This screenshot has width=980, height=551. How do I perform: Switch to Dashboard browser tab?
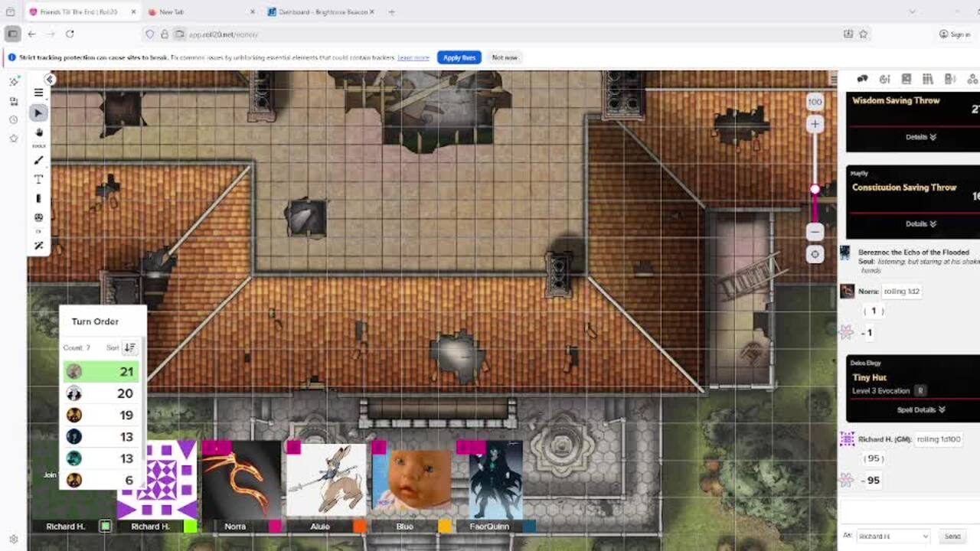pos(322,12)
